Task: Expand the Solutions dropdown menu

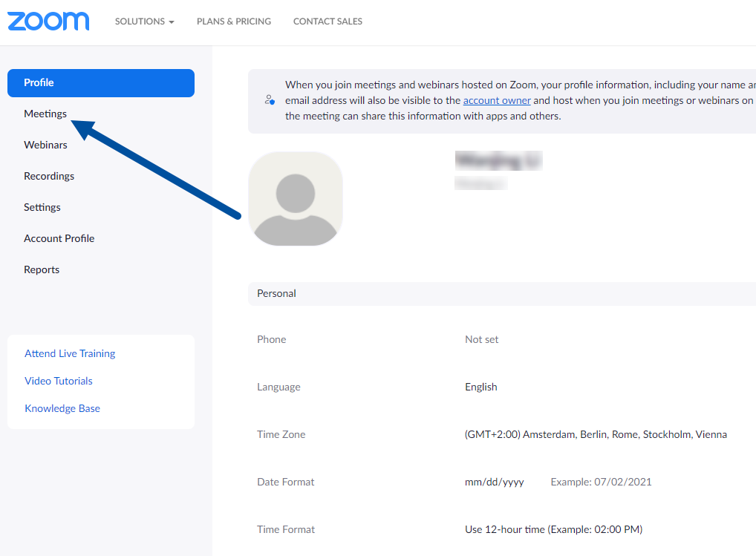Action: point(144,22)
